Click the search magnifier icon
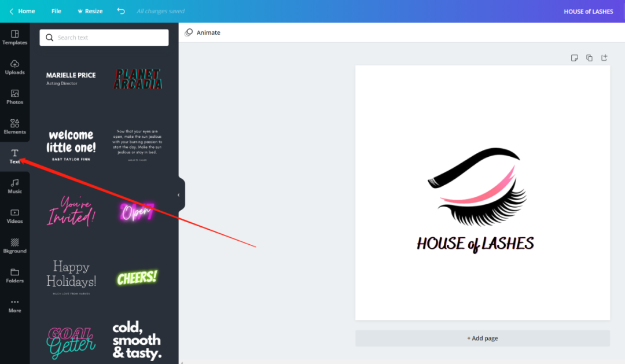 click(x=49, y=38)
